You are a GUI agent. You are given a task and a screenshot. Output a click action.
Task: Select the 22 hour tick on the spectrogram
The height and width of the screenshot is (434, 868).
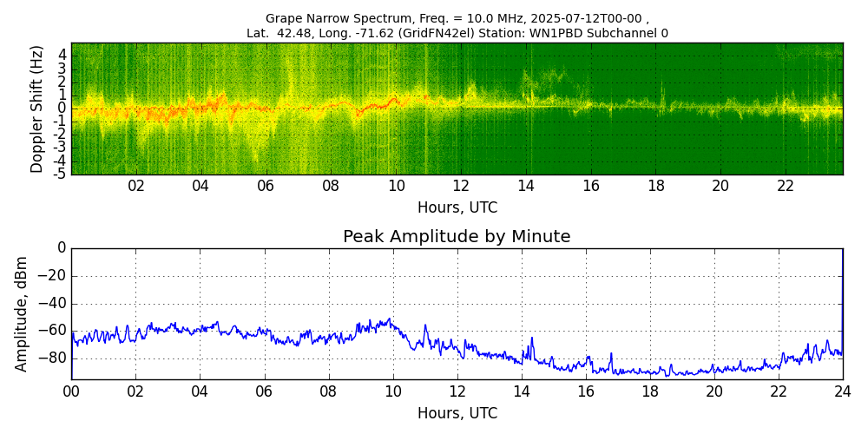point(786,186)
